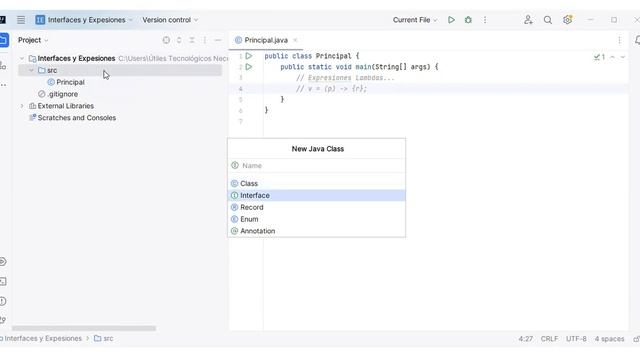Open Project panel options menu
Viewport: 640px width, 360px height.
[x=204, y=40]
